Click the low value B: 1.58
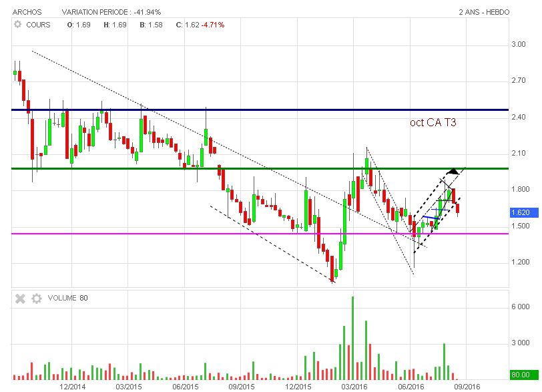Viewport: 542px width, 392px height. [151, 25]
